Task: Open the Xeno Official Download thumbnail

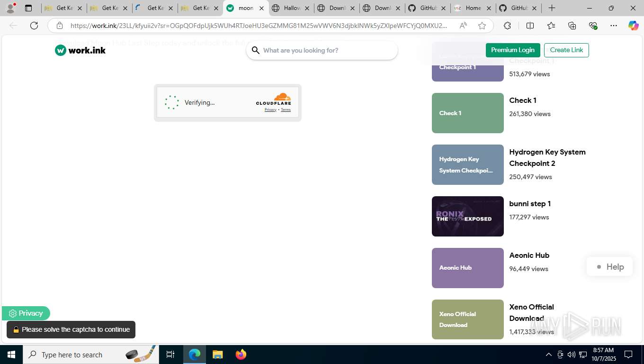Action: [468, 319]
